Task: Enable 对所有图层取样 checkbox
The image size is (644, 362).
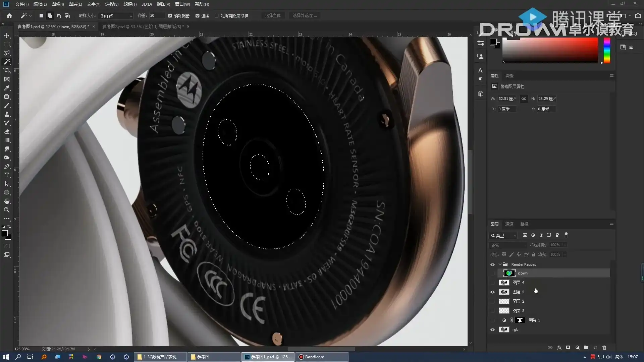Action: pos(217,16)
